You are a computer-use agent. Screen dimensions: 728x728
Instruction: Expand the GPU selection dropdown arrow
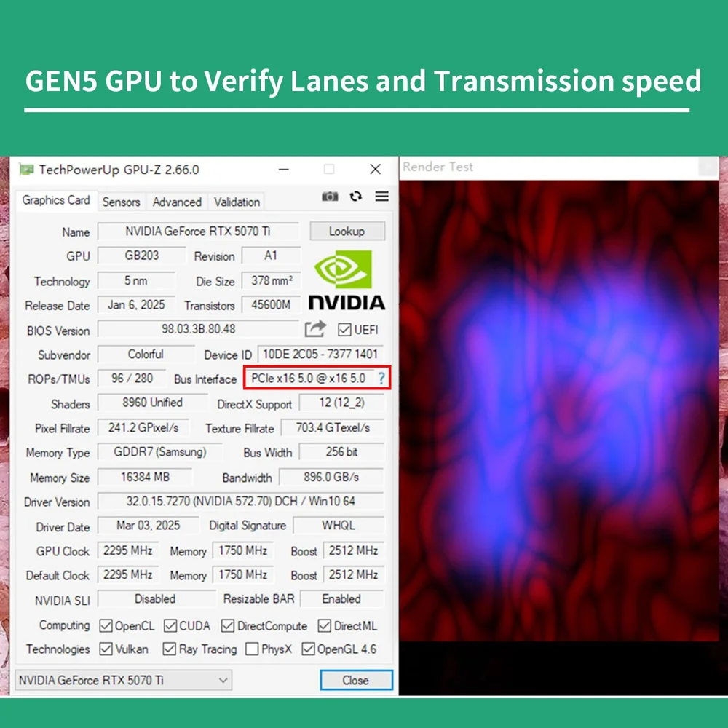[x=223, y=680]
